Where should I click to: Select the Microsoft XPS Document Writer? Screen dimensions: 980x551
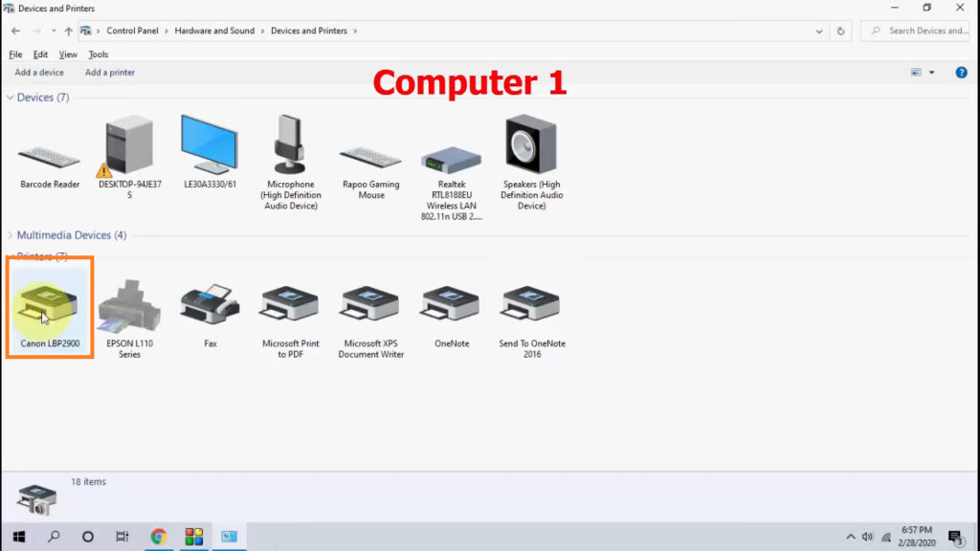tap(369, 301)
